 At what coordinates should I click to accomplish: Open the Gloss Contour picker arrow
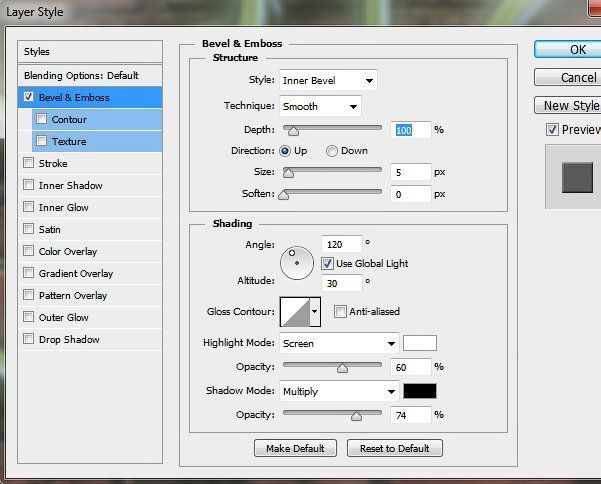point(316,312)
